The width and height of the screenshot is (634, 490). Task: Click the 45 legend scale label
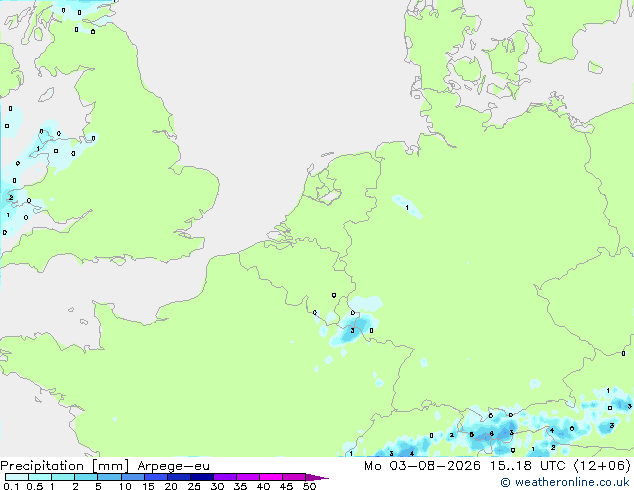(286, 486)
